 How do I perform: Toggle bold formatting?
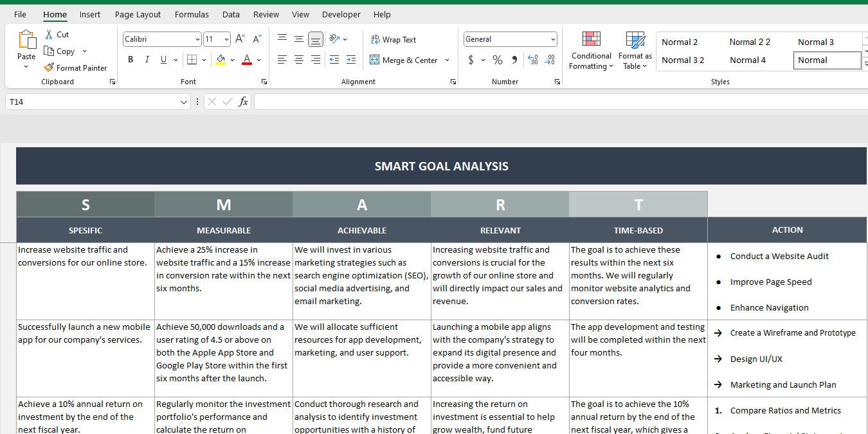click(x=131, y=59)
